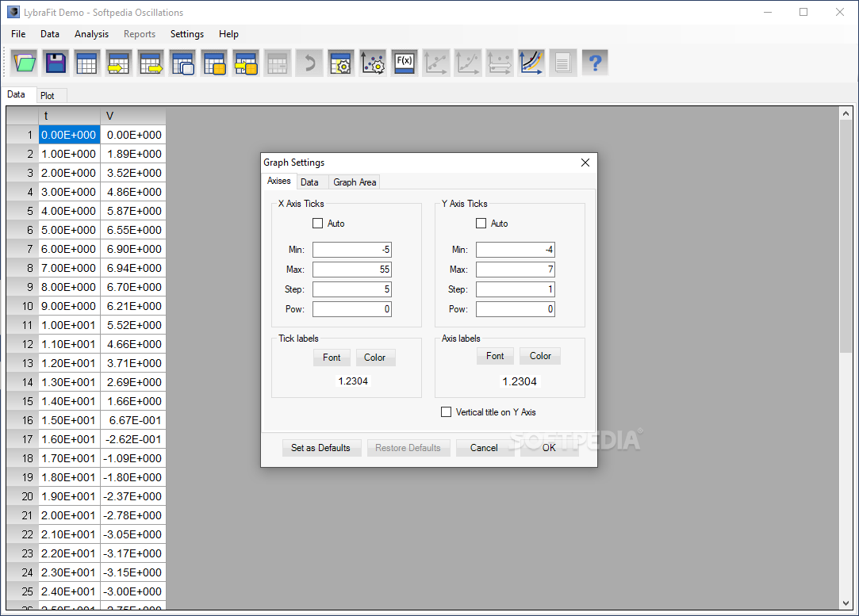Click the curved undo arrow icon
Image resolution: width=859 pixels, height=616 pixels.
tap(309, 63)
